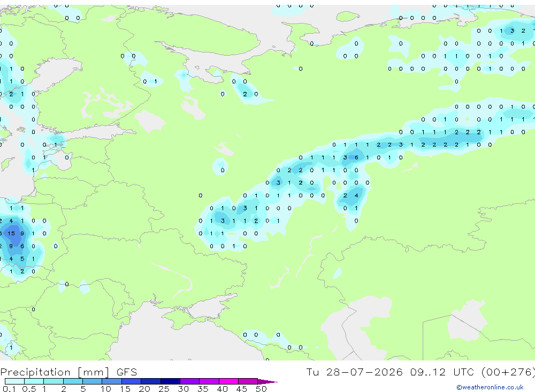Select the 30–35 mm violet legend swatch

tap(189, 381)
